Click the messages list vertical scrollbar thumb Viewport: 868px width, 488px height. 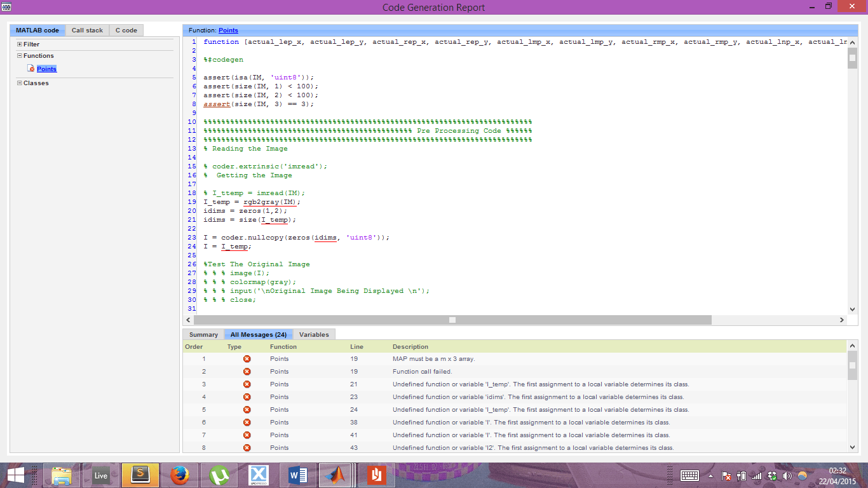click(853, 365)
